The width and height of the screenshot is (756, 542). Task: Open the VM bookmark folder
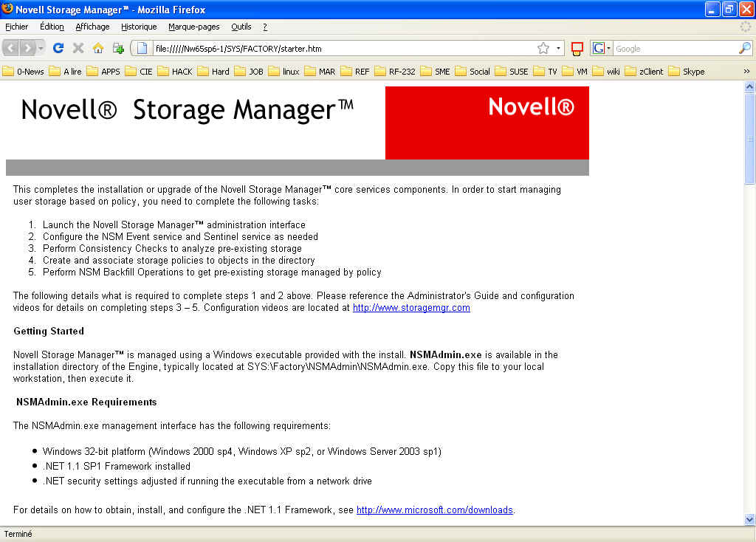[574, 72]
